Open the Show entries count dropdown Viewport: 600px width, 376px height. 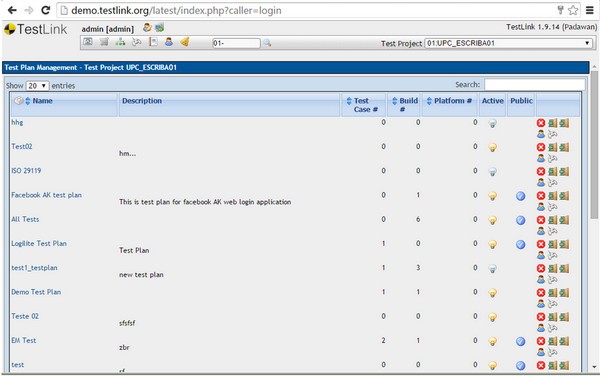(37, 86)
